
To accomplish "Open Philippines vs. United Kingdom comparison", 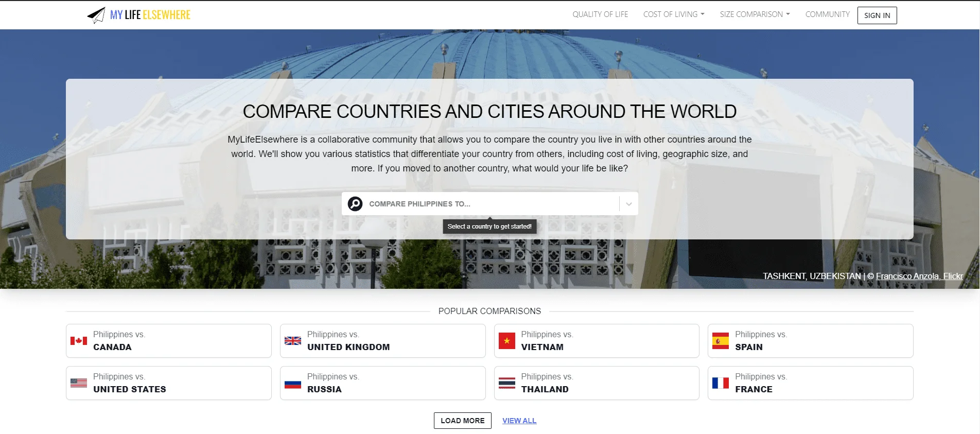I will pos(382,341).
